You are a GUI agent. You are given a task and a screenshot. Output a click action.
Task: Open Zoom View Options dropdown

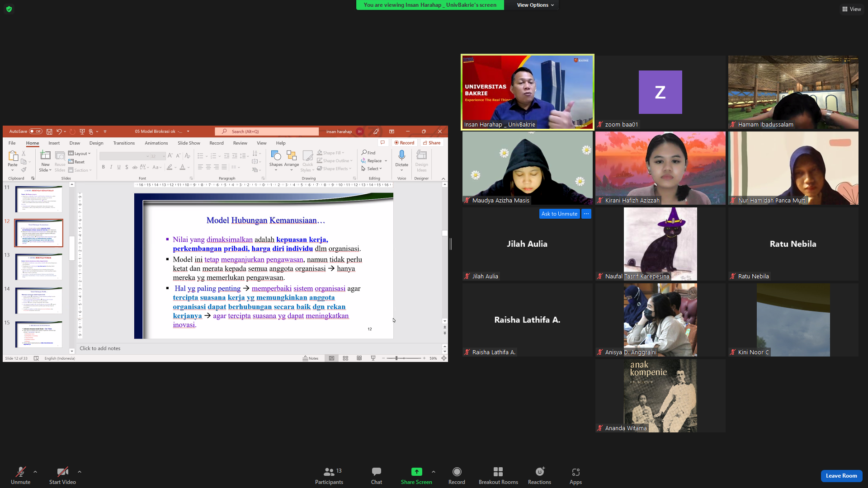(x=536, y=5)
